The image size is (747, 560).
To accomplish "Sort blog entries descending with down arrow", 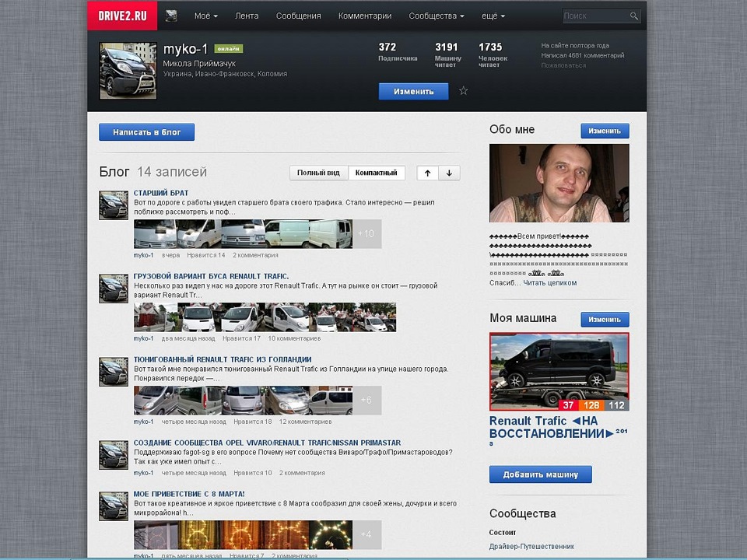I will 449,173.
